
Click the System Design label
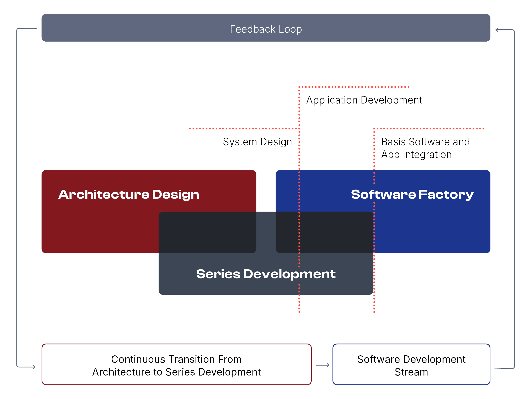(257, 142)
